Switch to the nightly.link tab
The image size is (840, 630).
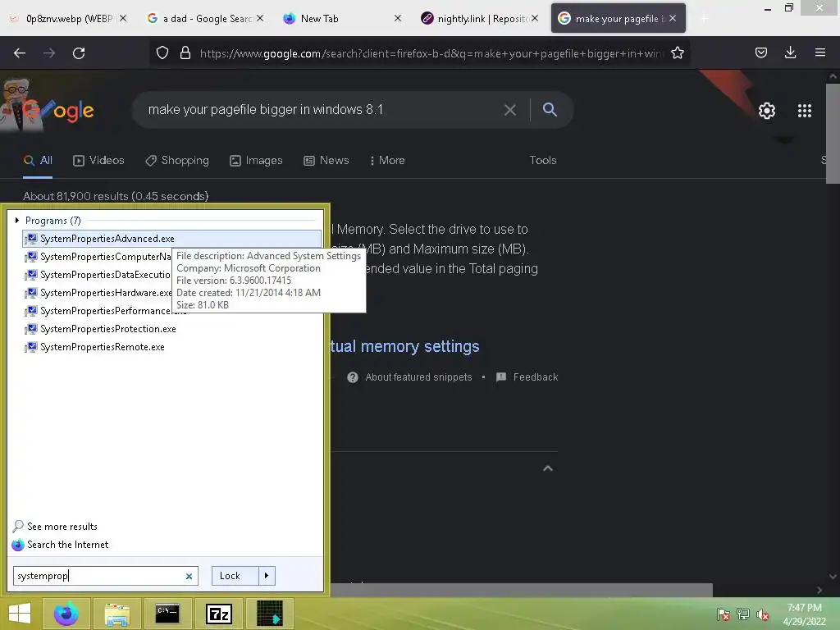481,19
